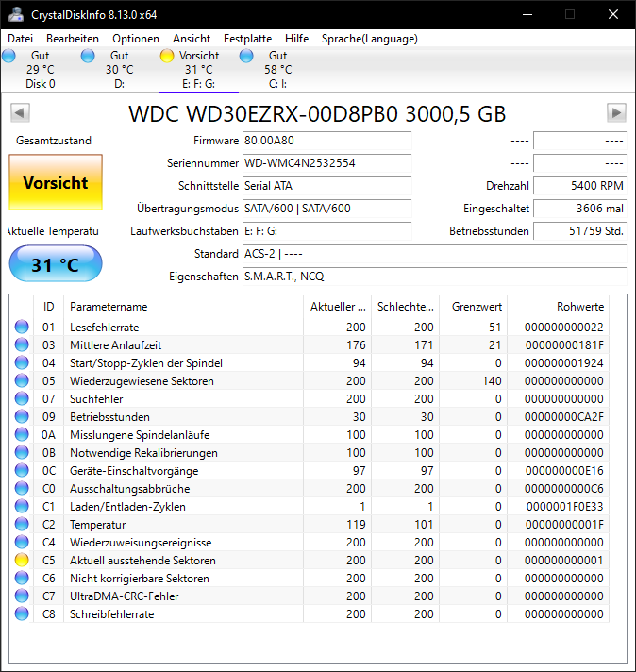Click the status icon for Nicht korrigierbare Sektoren
Viewport: 636px width, 672px height.
[x=22, y=579]
